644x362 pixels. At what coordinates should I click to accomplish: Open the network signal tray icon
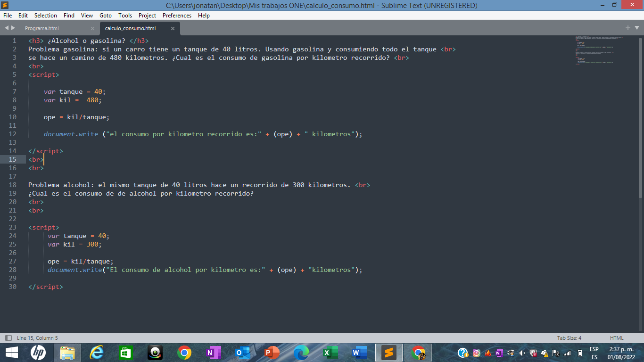(x=567, y=353)
